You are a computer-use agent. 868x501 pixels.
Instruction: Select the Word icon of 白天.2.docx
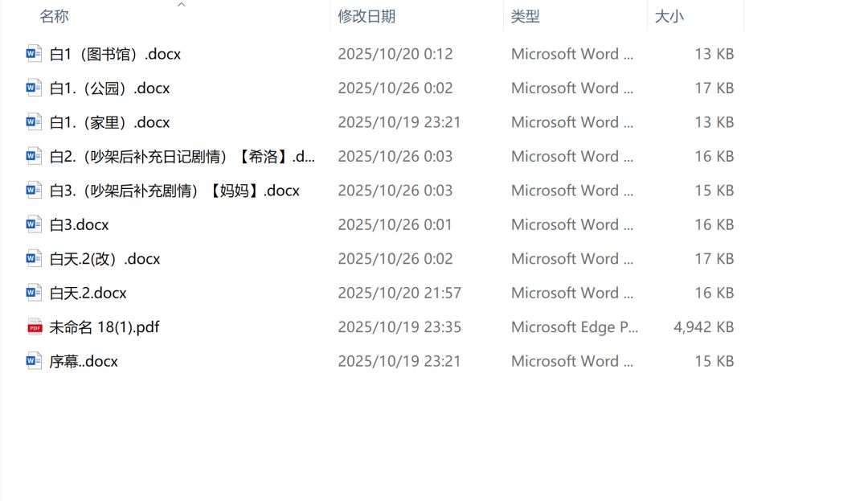pyautogui.click(x=33, y=292)
